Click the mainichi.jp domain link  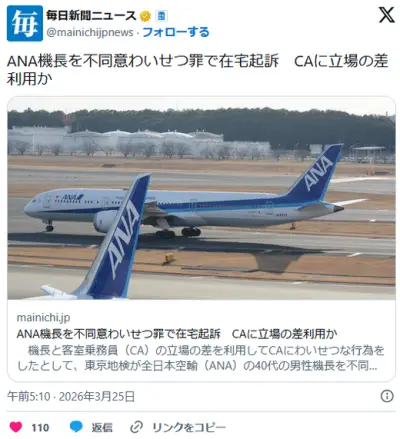pyautogui.click(x=43, y=317)
